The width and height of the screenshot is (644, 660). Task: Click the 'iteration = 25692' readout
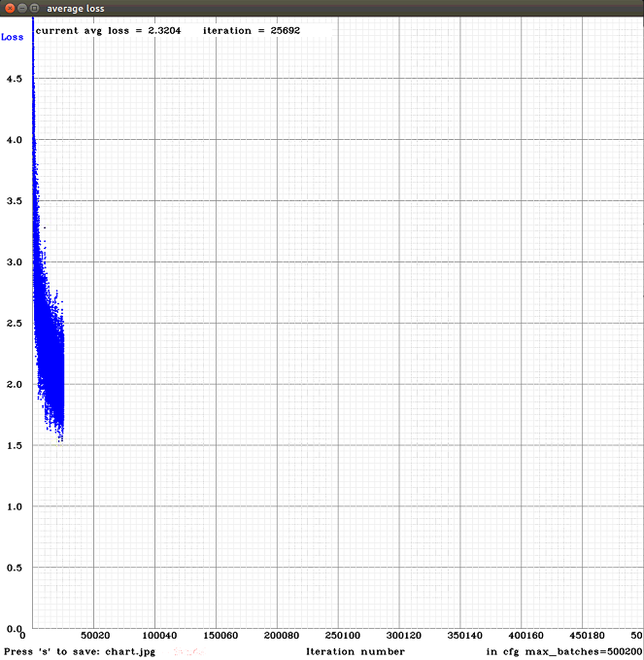pos(252,31)
